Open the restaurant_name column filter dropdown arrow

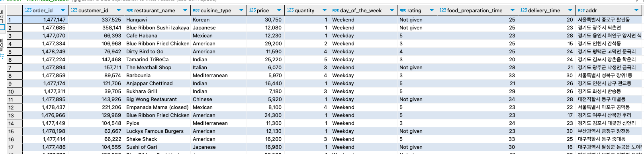pos(185,10)
